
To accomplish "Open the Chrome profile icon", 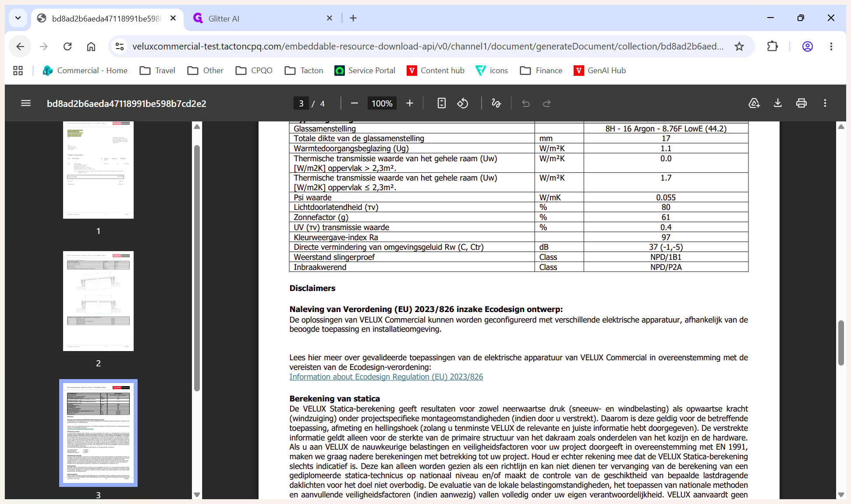I will tap(808, 46).
